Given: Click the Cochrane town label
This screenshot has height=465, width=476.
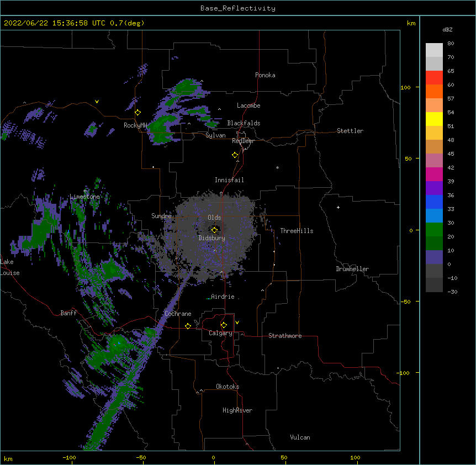Looking at the screenshot, I should pyautogui.click(x=178, y=314).
